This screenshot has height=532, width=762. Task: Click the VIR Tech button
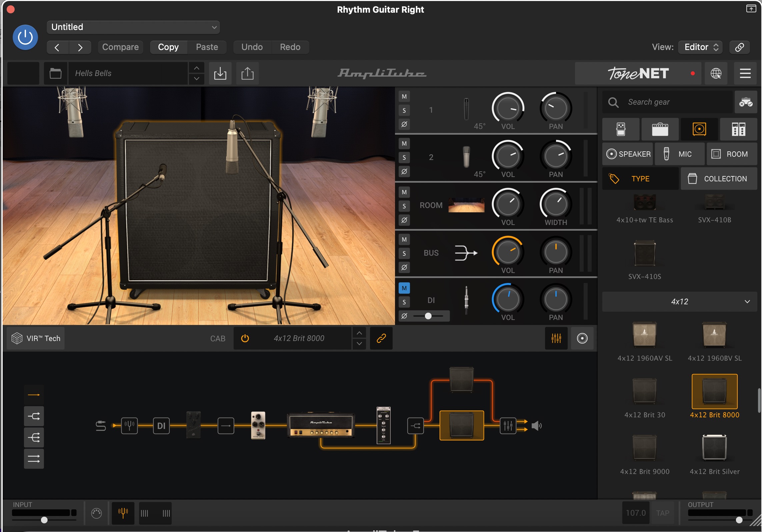tap(36, 338)
